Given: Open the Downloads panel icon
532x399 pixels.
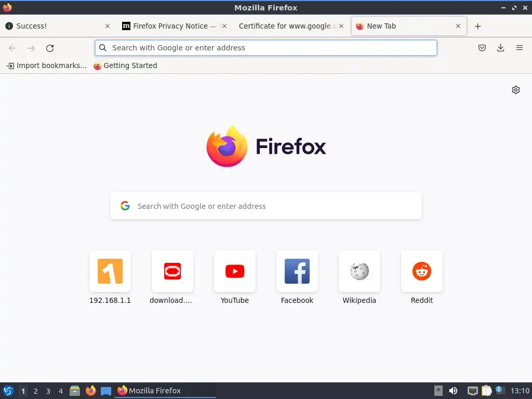Looking at the screenshot, I should (x=500, y=48).
